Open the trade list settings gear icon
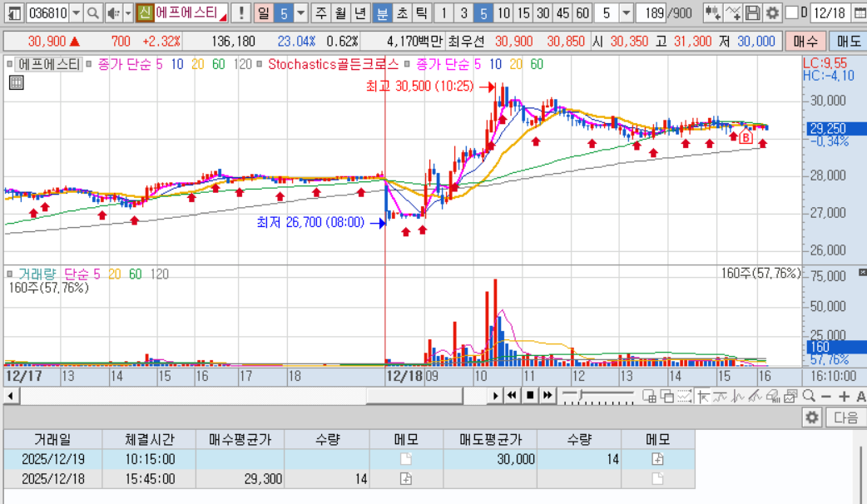 (x=812, y=418)
